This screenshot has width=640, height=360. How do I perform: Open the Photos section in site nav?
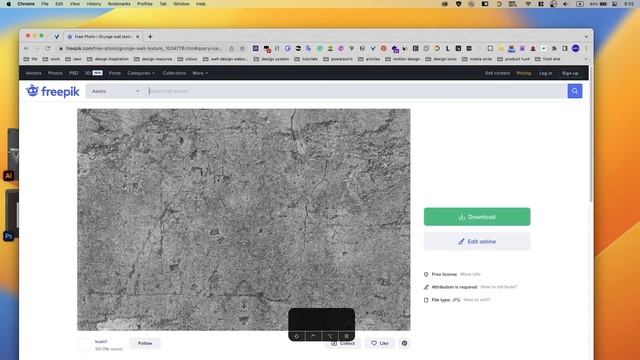coord(55,73)
